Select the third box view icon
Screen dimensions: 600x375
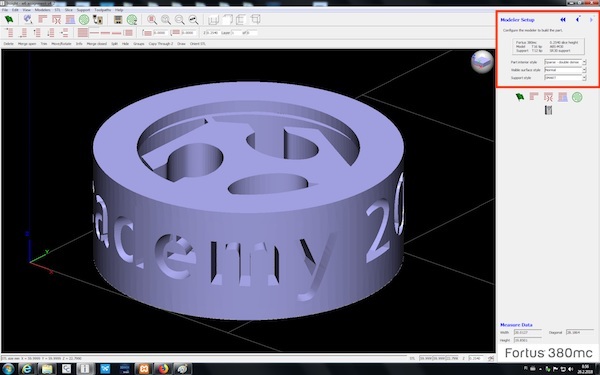241,19
